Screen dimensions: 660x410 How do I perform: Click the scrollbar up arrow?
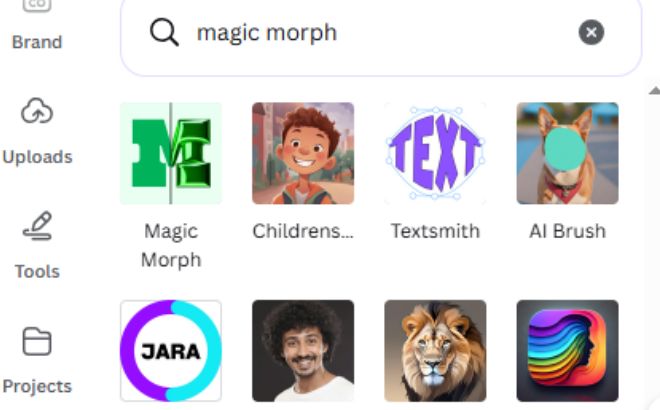pos(655,90)
